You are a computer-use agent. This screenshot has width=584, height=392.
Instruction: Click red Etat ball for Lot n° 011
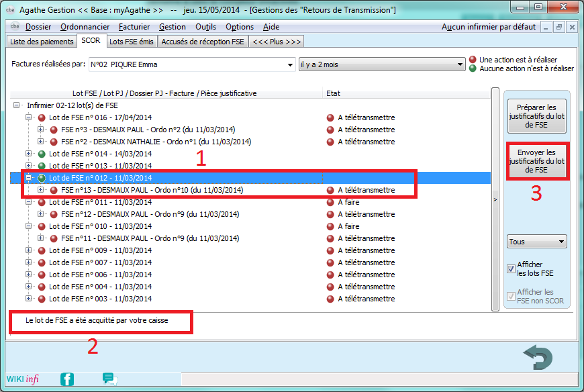point(330,202)
